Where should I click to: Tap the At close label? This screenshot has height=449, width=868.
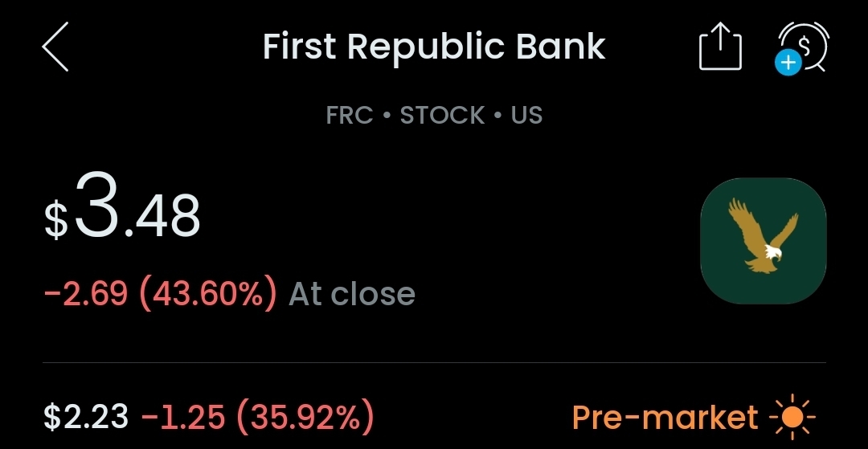[x=352, y=294]
